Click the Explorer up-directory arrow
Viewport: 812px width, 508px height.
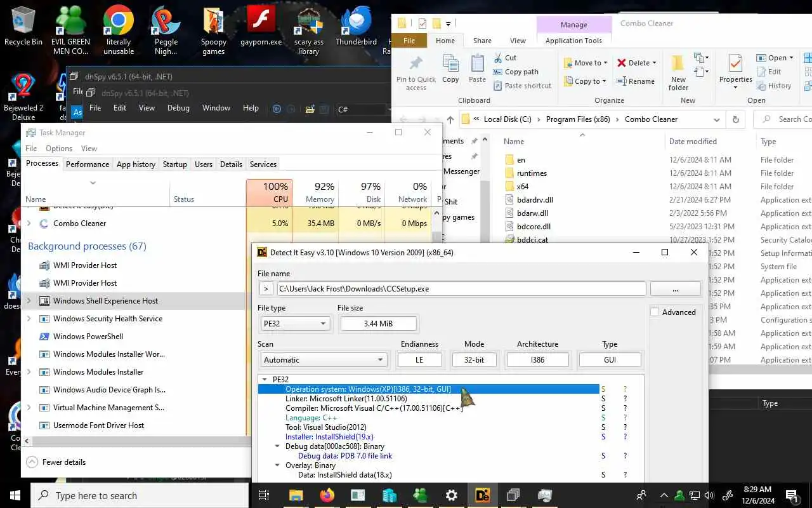(450, 119)
